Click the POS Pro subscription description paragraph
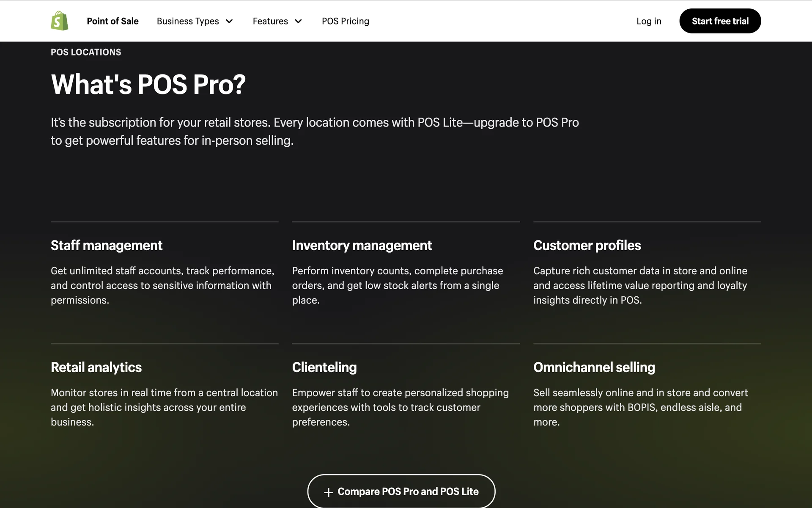Viewport: 812px width, 508px height. point(315,131)
